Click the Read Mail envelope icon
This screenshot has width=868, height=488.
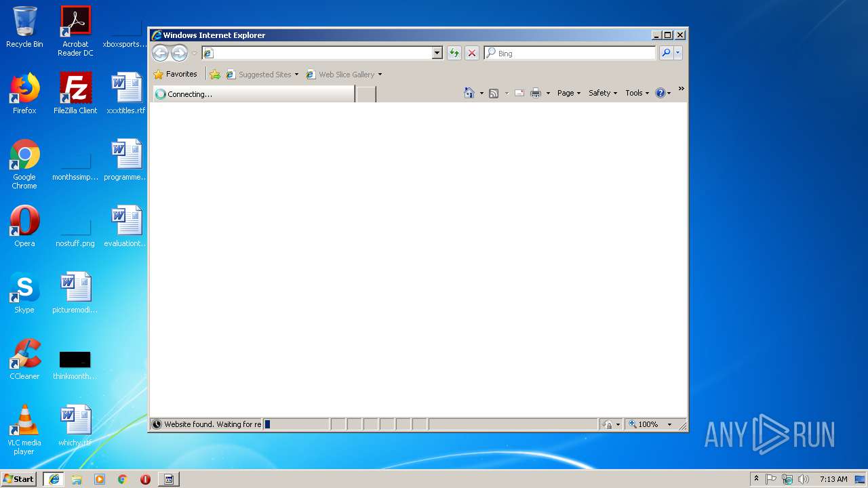[x=519, y=93]
